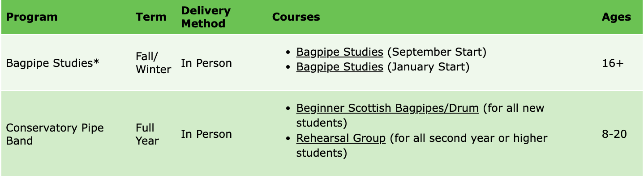Screen dimensions: 644x176
Task: Select the Full Year term cell
Action: (x=147, y=134)
